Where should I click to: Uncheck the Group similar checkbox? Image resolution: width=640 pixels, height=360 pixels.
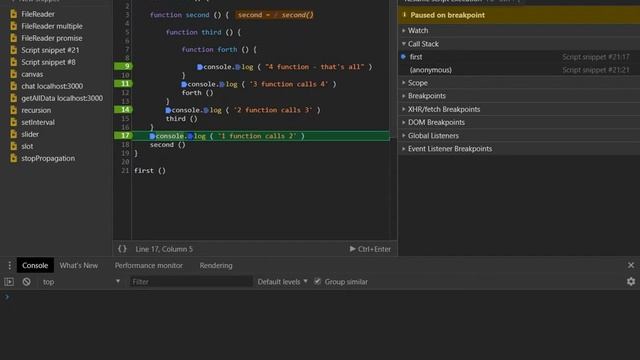point(318,281)
